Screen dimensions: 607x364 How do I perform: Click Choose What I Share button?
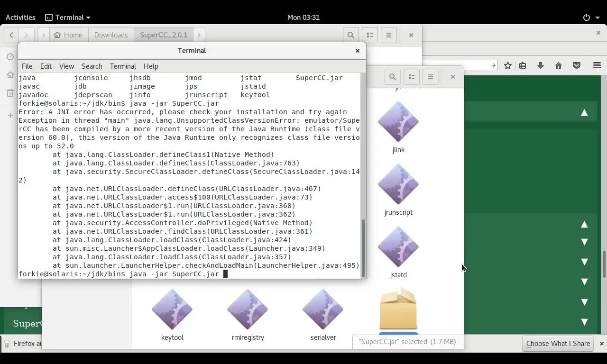pos(558,344)
